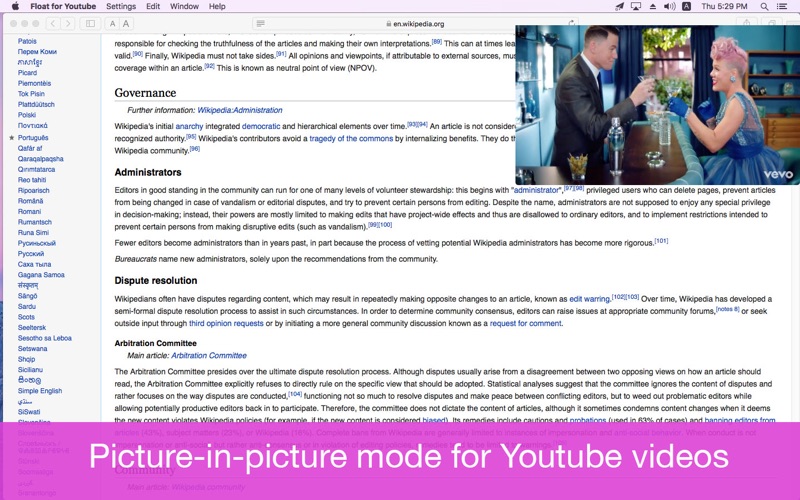Select the SiSwati language link
Screen dimensions: 800x500
tap(29, 412)
